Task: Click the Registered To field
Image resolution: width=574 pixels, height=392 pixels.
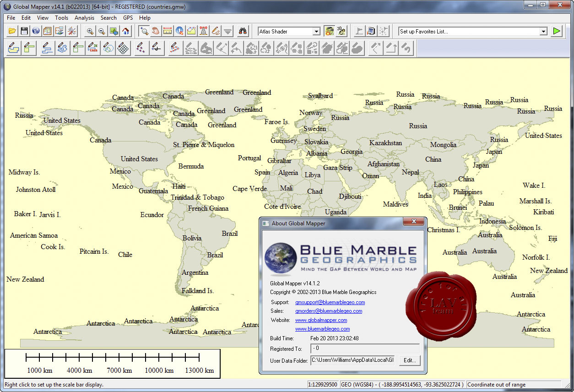Action: [x=365, y=348]
